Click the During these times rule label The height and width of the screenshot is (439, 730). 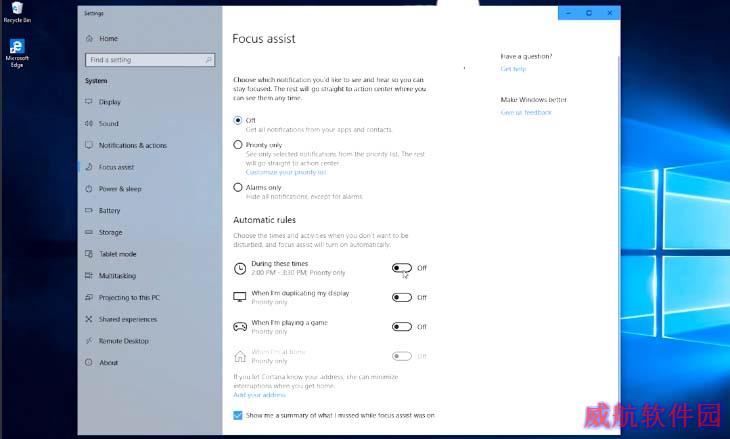[279, 263]
